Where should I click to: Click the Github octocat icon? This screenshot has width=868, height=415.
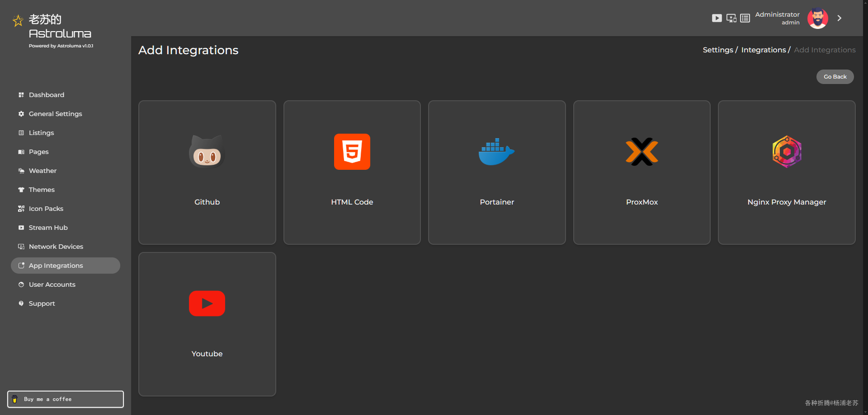coord(207,152)
